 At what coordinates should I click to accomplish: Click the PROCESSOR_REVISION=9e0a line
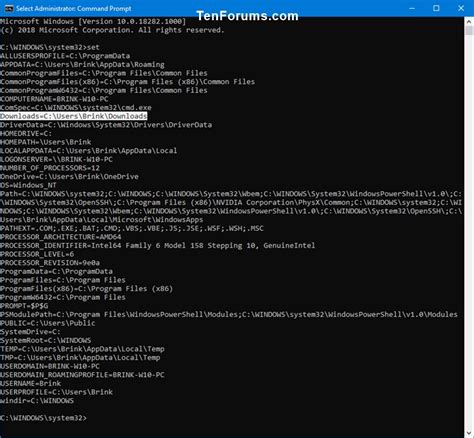tap(50, 263)
